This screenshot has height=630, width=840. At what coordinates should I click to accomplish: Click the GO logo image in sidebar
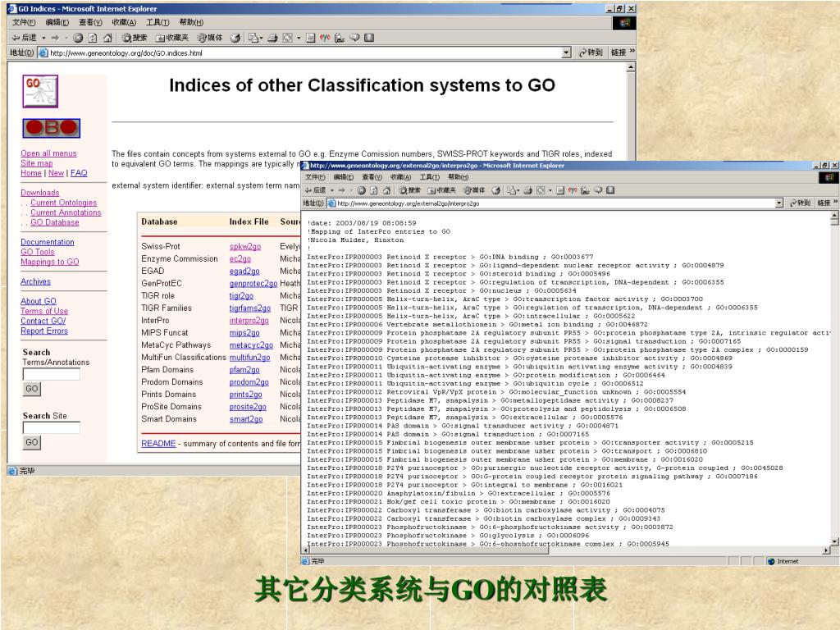click(x=40, y=91)
